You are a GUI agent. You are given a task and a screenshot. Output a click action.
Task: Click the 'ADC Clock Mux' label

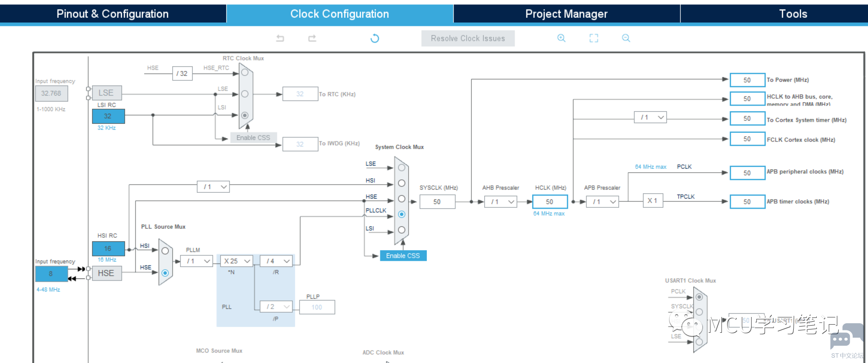[383, 352]
